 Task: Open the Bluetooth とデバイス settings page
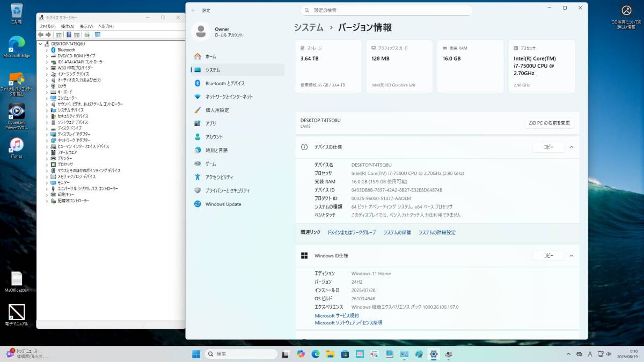tap(225, 83)
